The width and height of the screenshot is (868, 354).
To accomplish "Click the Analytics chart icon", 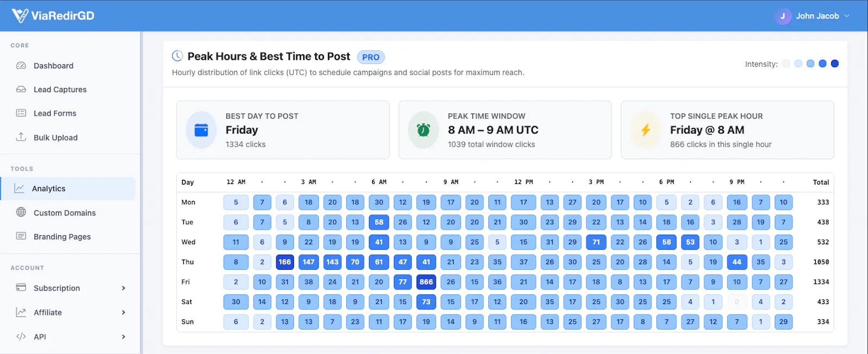I will click(20, 188).
